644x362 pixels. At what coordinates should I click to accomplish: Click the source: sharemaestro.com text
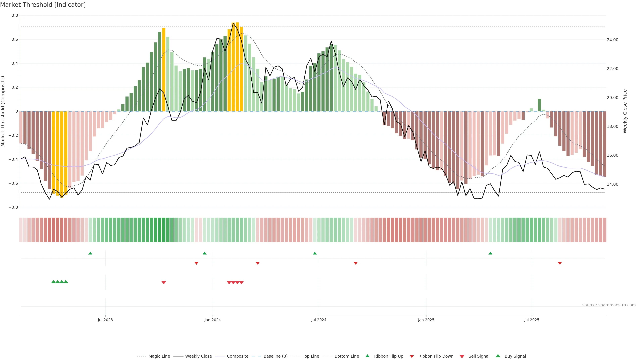[x=609, y=305]
